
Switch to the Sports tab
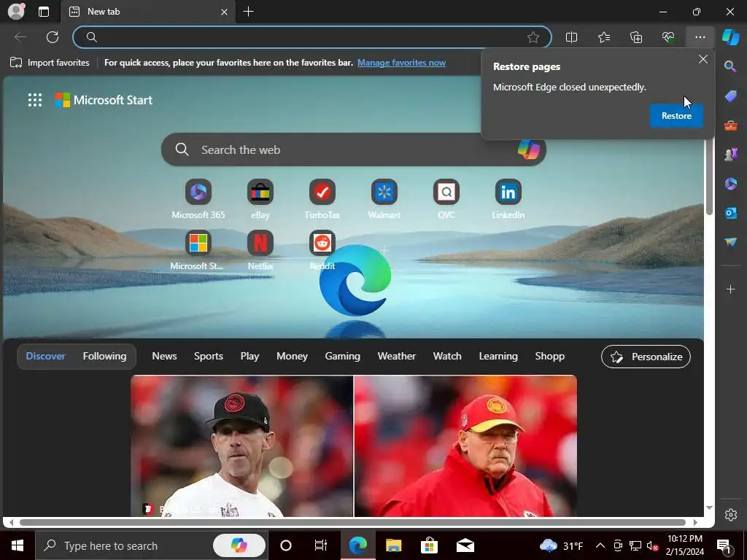click(x=208, y=356)
